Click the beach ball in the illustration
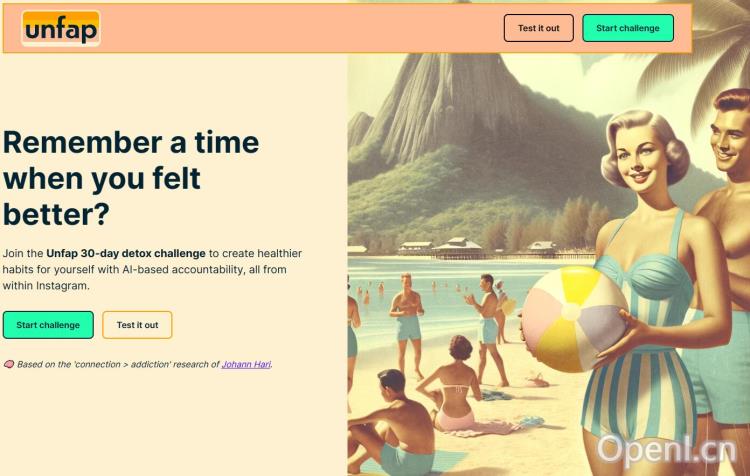Screen dimensions: 750x476 pyautogui.click(x=574, y=319)
